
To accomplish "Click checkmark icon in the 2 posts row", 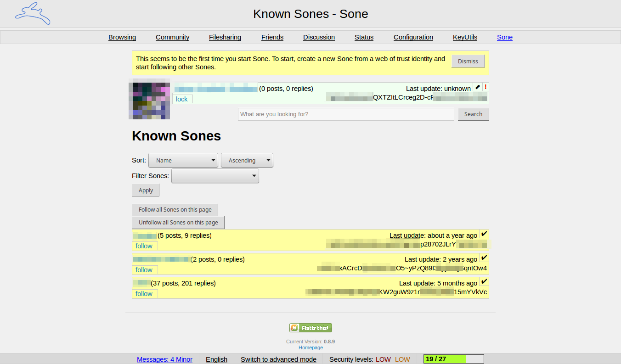I will pyautogui.click(x=484, y=258).
